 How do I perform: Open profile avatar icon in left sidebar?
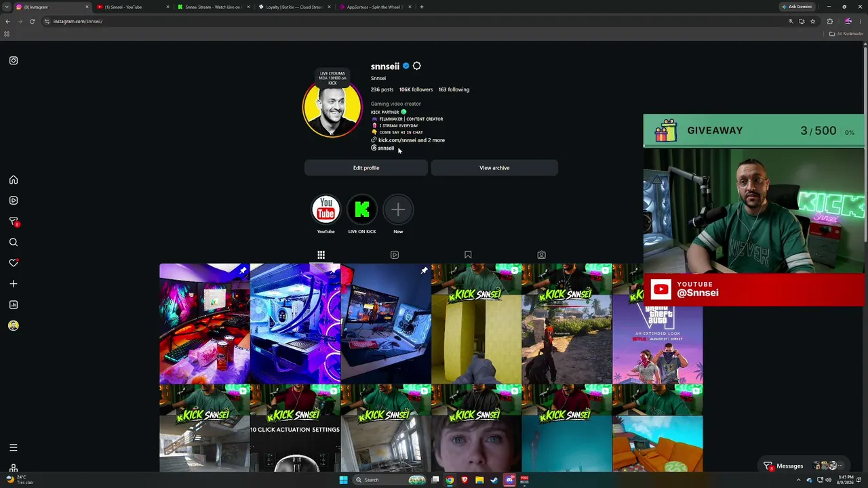[14, 325]
